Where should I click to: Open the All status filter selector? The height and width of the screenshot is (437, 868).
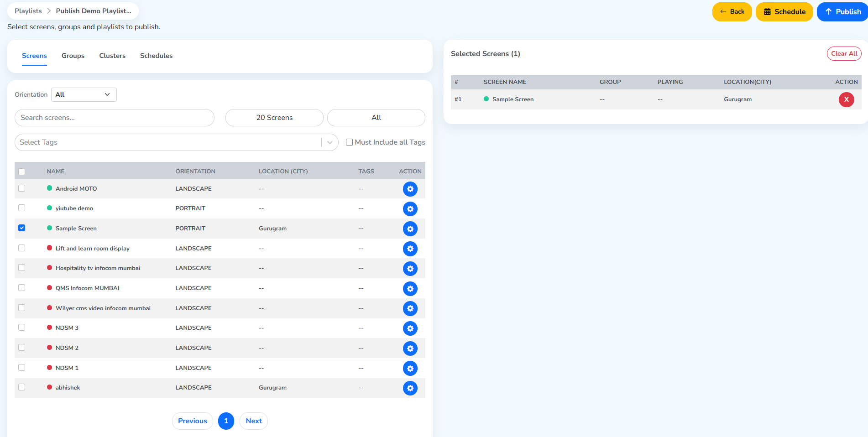376,118
